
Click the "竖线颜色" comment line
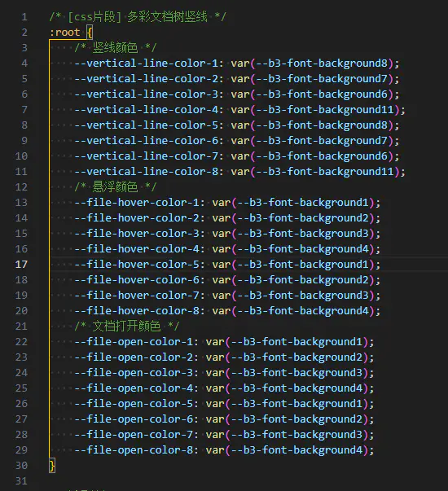coord(115,47)
